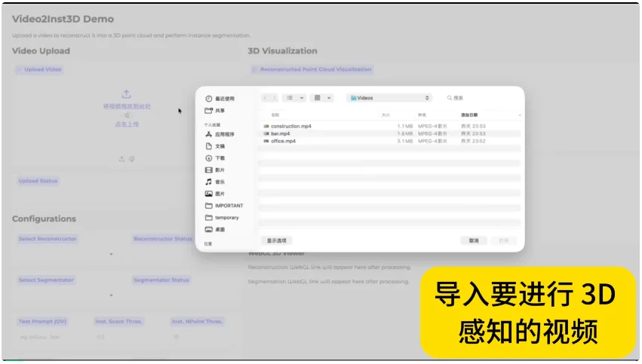Click 打开 open button in dialog
The height and width of the screenshot is (364, 642).
tap(504, 240)
